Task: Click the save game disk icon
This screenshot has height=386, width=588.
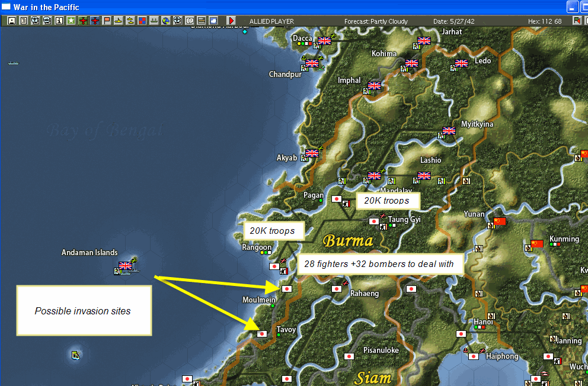Action: coord(12,21)
